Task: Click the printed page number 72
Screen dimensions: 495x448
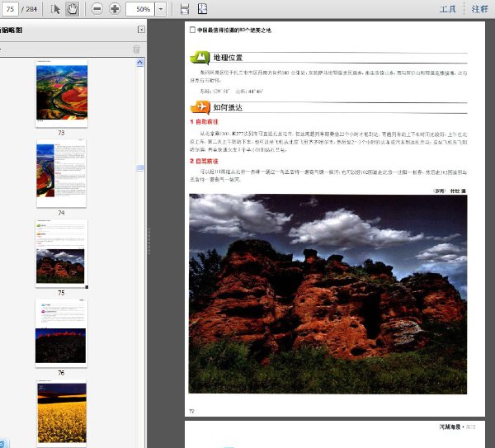Action: click(191, 411)
